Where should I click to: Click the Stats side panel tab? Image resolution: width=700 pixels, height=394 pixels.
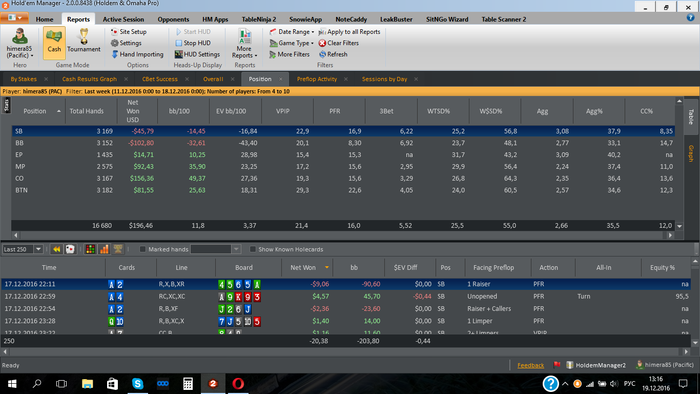(x=6, y=105)
